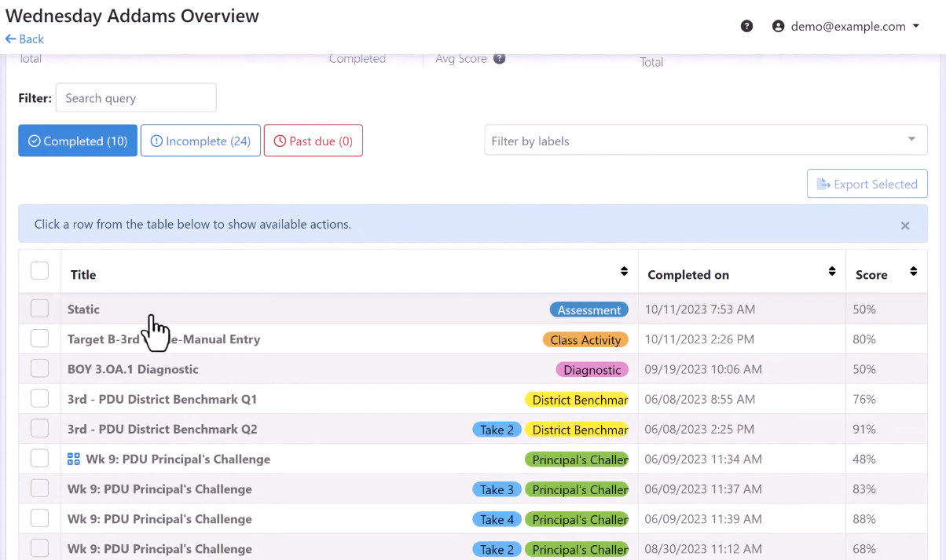946x560 pixels.
Task: Expand the Filter by labels dropdown
Action: tap(706, 140)
